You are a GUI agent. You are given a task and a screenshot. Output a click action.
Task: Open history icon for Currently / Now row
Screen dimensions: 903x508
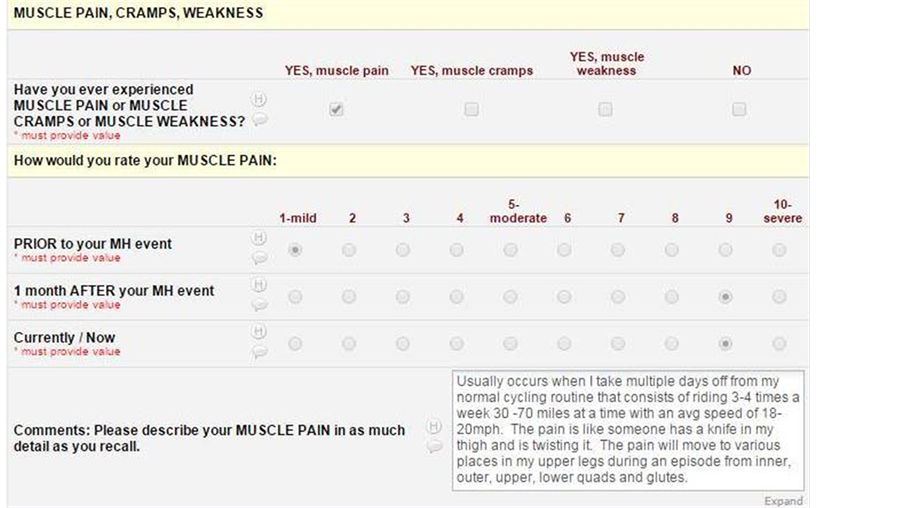click(x=259, y=331)
